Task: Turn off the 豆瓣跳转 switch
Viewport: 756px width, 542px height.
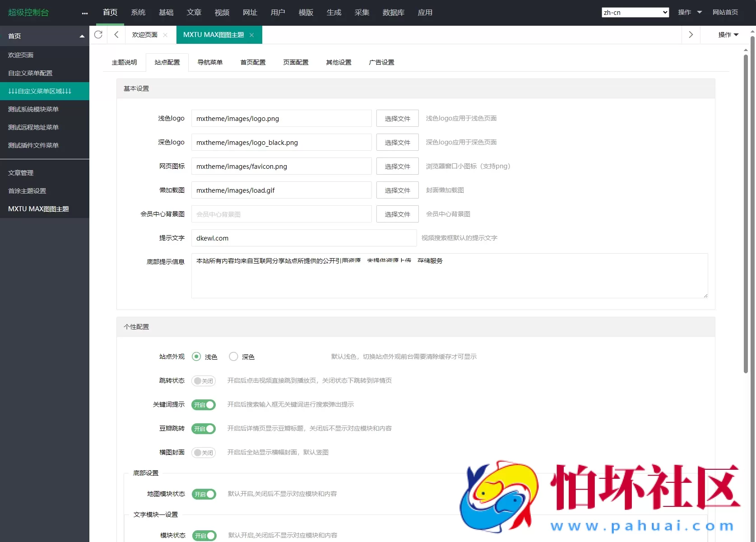Action: (203, 429)
